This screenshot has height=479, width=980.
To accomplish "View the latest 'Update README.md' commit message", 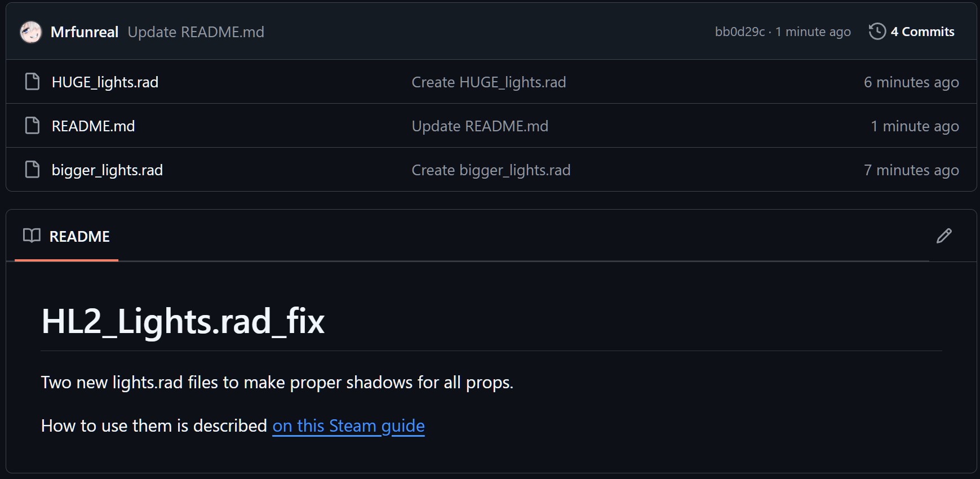I will click(196, 32).
